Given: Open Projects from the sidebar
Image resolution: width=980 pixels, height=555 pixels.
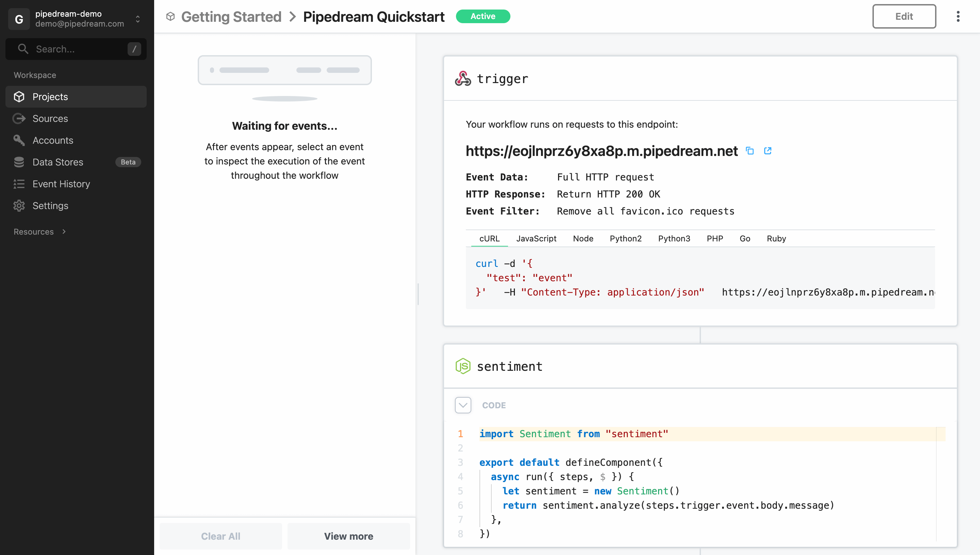Looking at the screenshot, I should [50, 96].
